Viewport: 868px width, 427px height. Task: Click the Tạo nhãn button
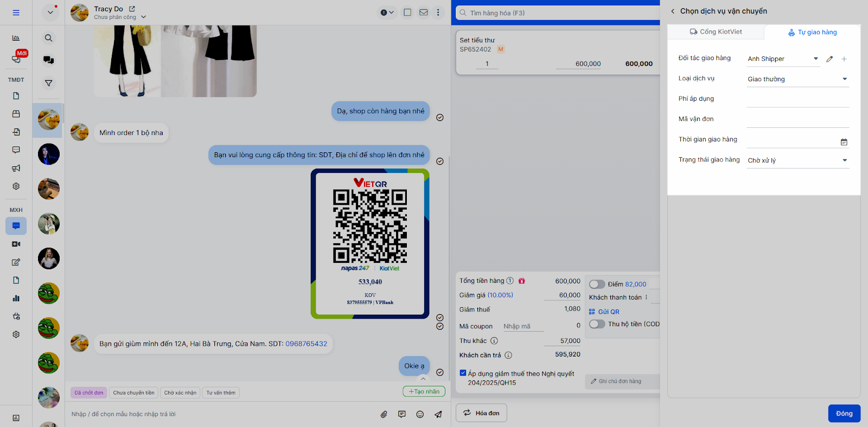424,391
